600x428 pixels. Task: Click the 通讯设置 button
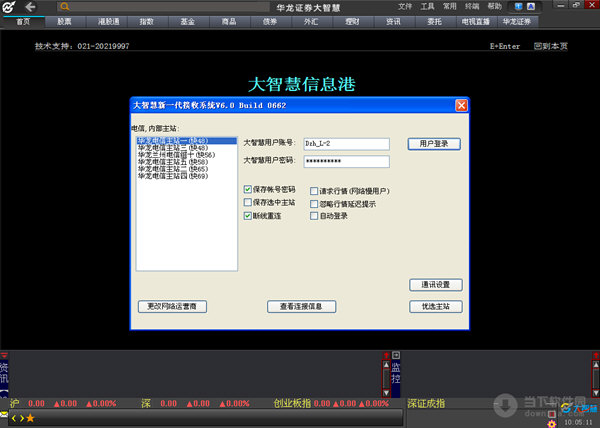click(x=435, y=285)
